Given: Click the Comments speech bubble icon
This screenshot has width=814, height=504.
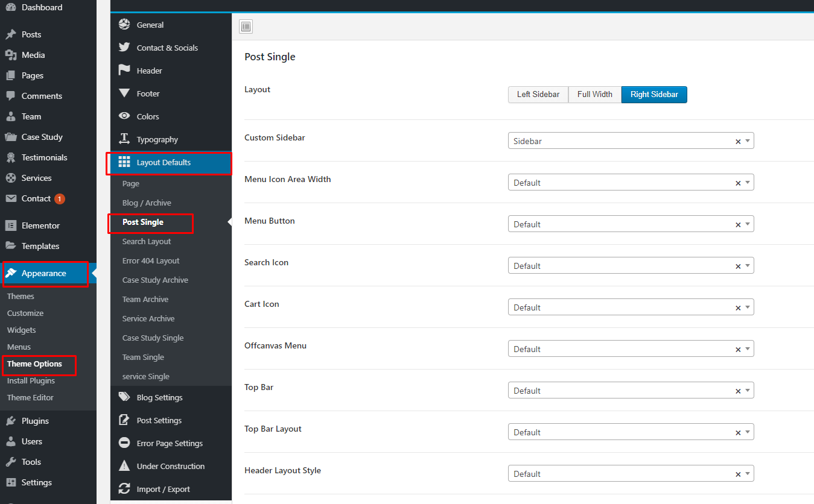Looking at the screenshot, I should (x=11, y=96).
